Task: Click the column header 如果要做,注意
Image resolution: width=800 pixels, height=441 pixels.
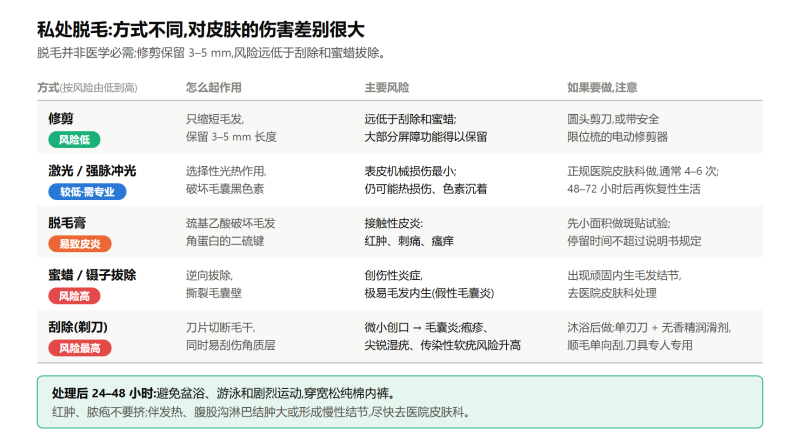Action: click(602, 88)
